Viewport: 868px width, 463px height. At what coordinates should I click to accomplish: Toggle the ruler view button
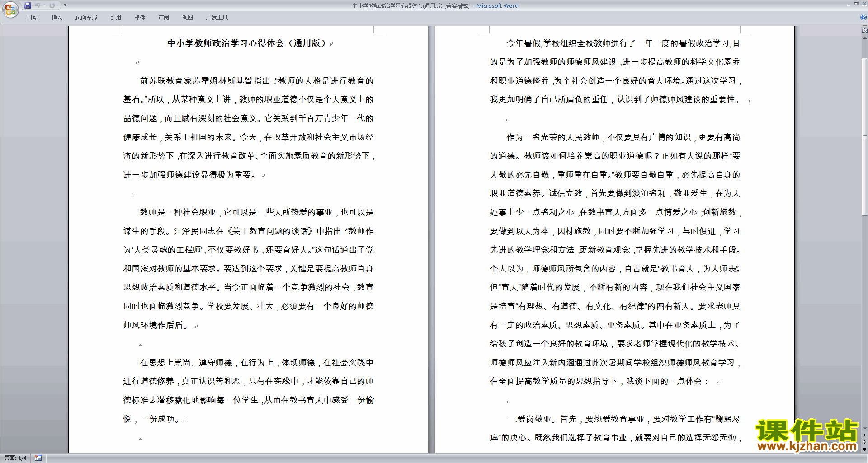point(864,30)
